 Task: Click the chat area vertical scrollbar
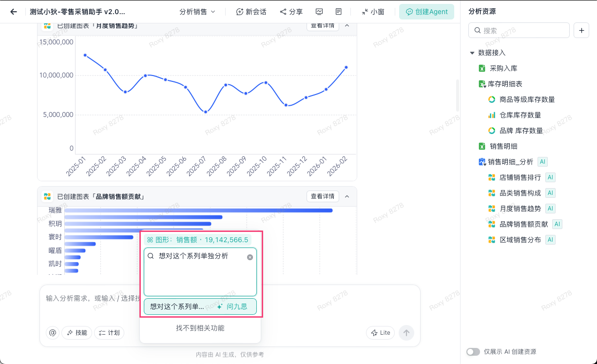coord(458,96)
